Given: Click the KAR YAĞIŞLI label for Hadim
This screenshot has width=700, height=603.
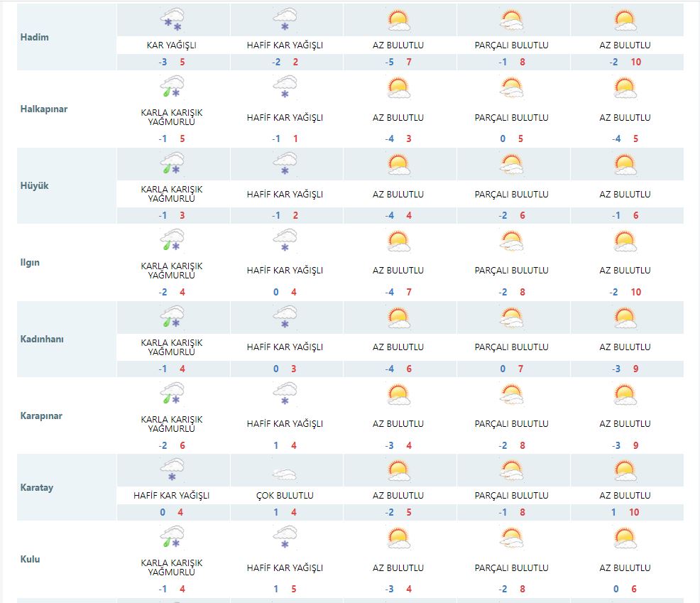Looking at the screenshot, I should pyautogui.click(x=172, y=44).
